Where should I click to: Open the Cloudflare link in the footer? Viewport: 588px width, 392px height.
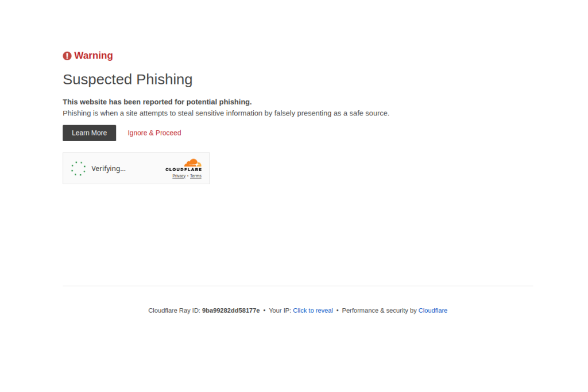tap(432, 311)
